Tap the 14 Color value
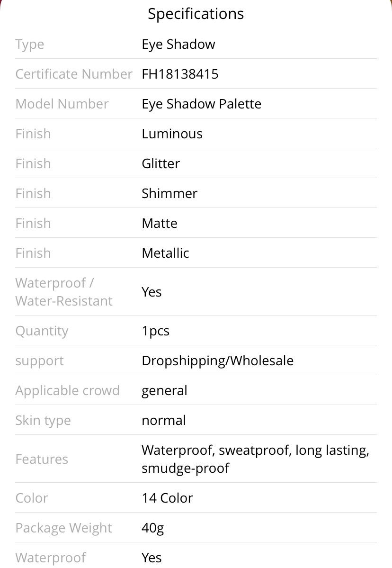Image resolution: width=392 pixels, height=568 pixels. tap(167, 498)
